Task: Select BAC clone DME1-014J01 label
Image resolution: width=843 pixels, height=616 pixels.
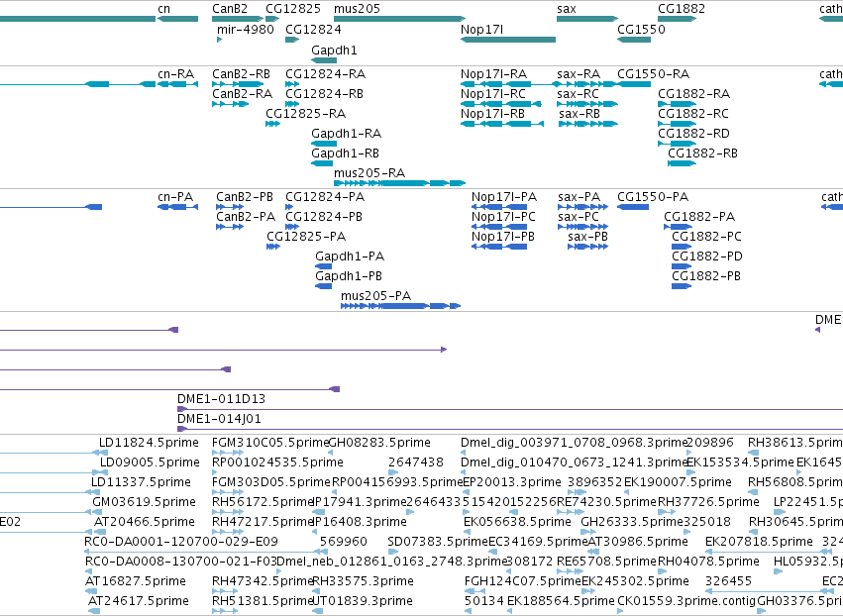Action: click(219, 419)
